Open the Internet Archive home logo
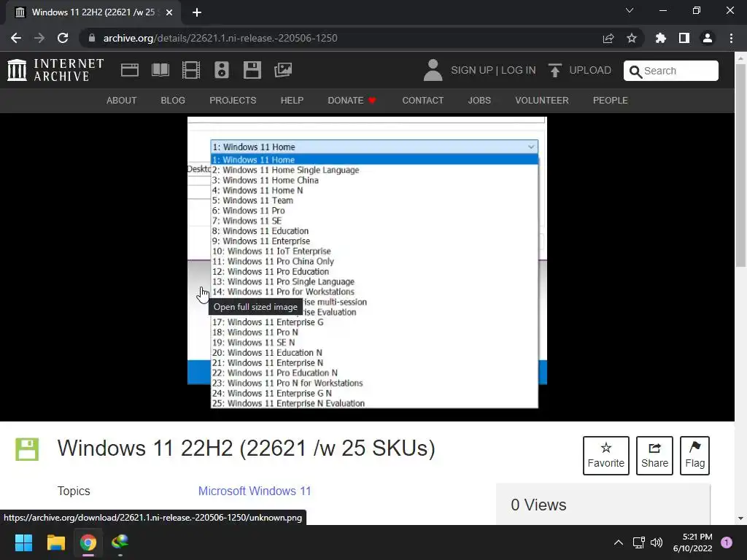The width and height of the screenshot is (747, 560). coord(55,70)
